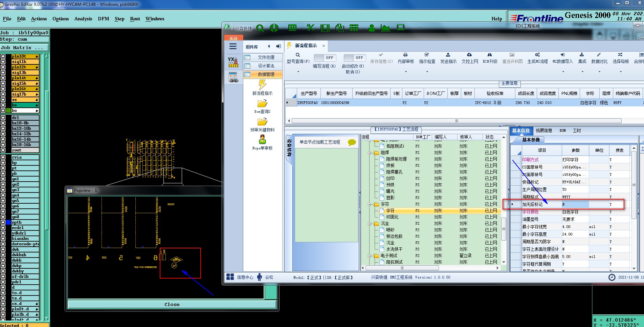
Task: Open the 数据对比 dropdown arrow
Action: coord(599,72)
